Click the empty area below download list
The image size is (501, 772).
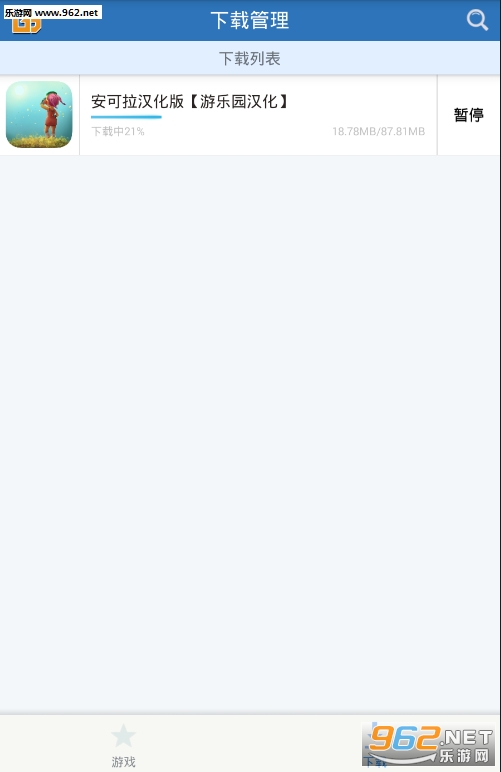tap(250, 434)
